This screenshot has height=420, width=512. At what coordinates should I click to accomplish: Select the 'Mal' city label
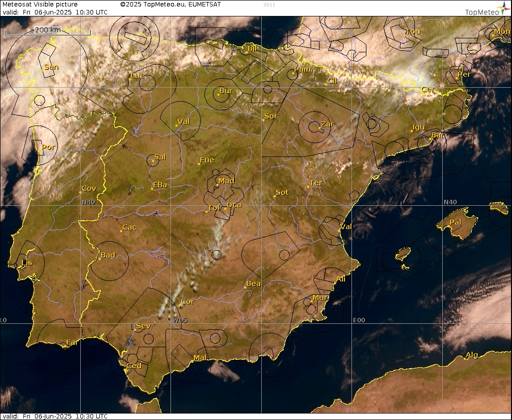tap(200, 358)
